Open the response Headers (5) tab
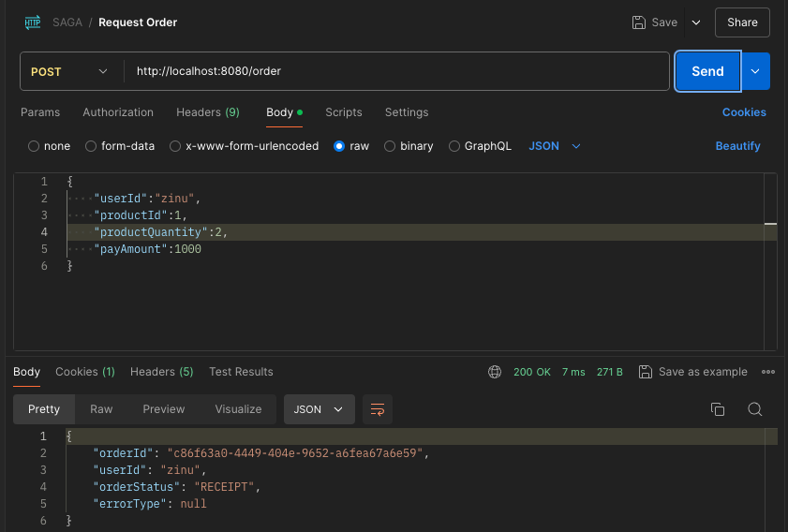The image size is (788, 532). [x=162, y=372]
